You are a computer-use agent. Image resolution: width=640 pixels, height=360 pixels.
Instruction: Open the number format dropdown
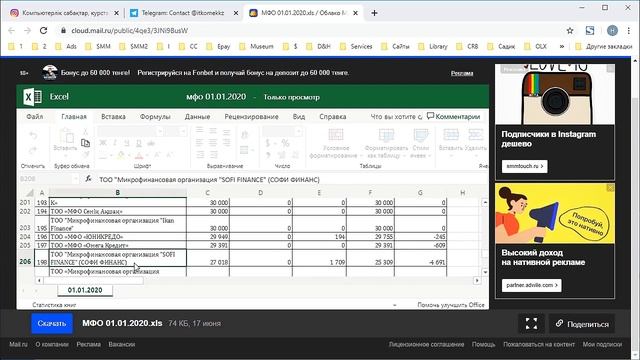(298, 131)
